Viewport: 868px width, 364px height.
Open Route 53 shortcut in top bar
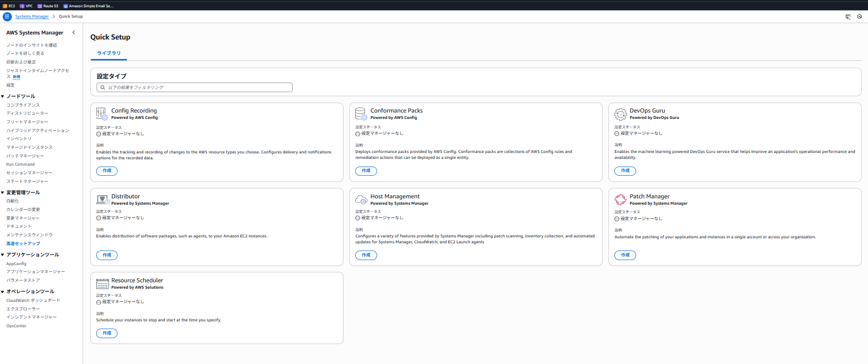tap(48, 6)
